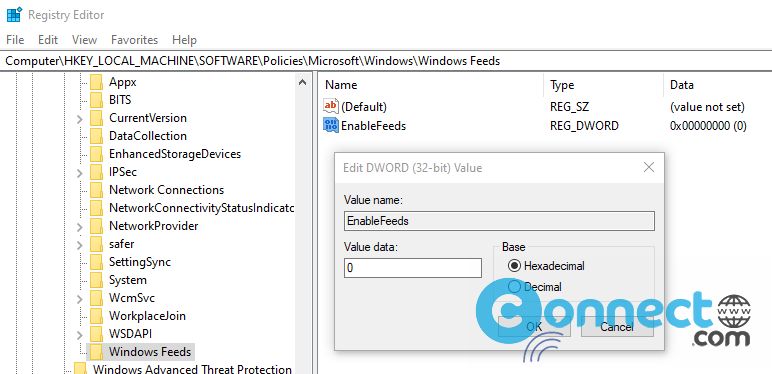Click the DataCollection folder icon
Screen dimensions: 772x374
(96, 136)
